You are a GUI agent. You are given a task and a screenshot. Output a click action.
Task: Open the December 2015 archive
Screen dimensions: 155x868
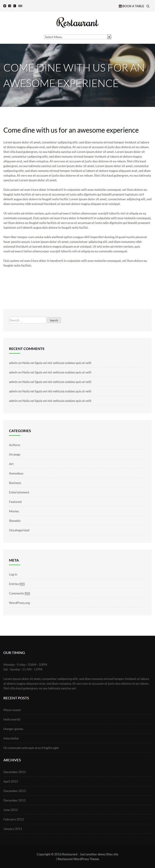click(15, 772)
